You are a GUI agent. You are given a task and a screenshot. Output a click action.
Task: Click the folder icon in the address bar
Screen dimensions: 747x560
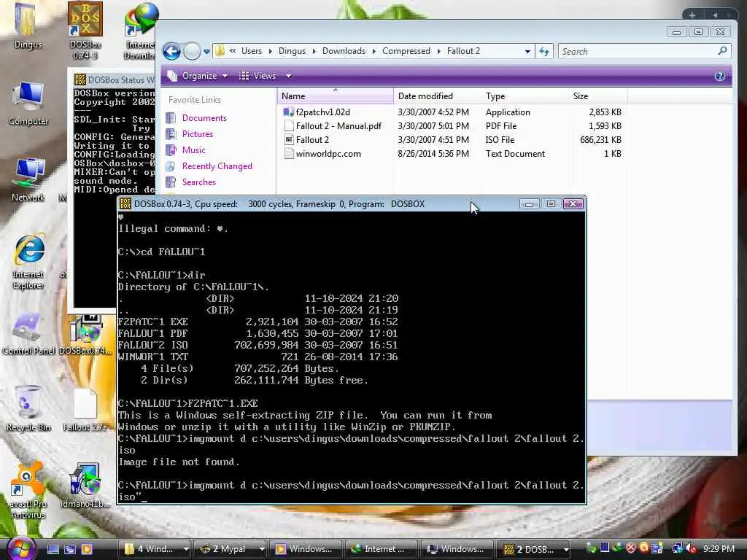tap(220, 51)
